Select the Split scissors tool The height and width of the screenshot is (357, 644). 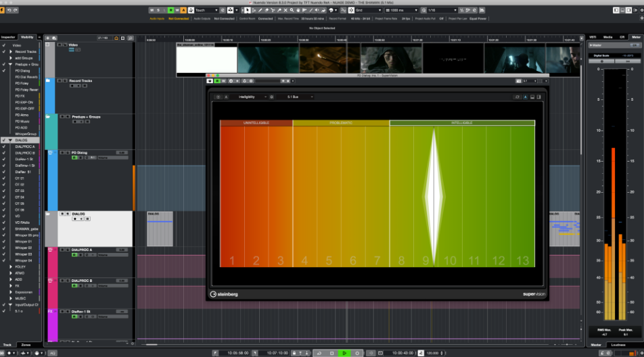tap(273, 10)
